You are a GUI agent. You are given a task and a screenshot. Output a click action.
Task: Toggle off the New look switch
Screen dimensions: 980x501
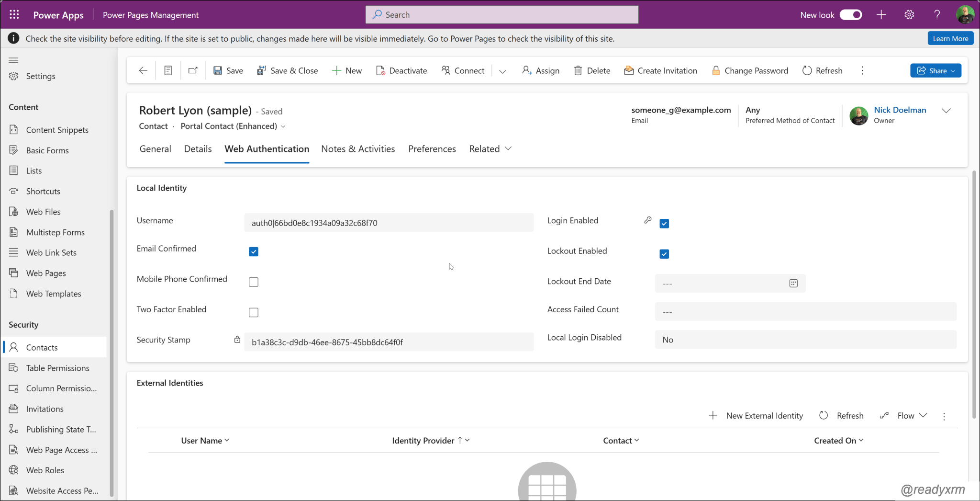(x=851, y=15)
